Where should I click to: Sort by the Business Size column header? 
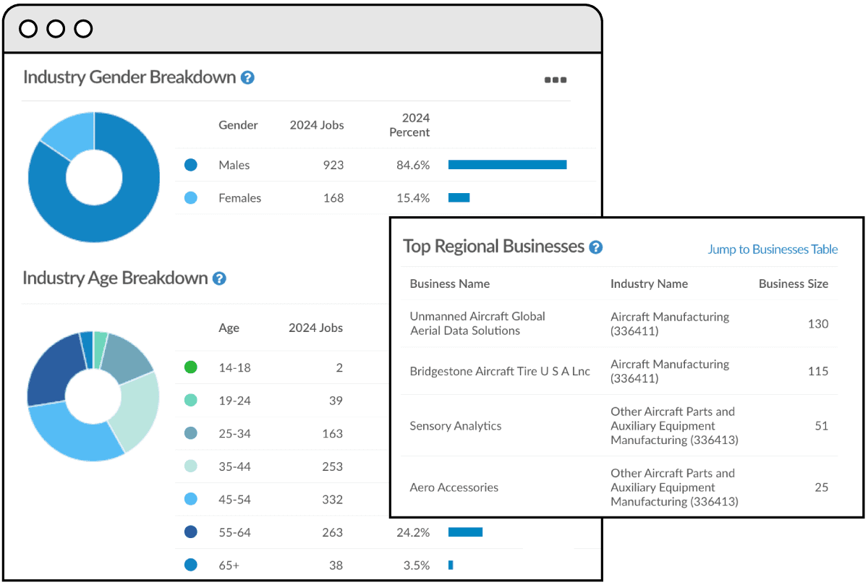tap(793, 284)
